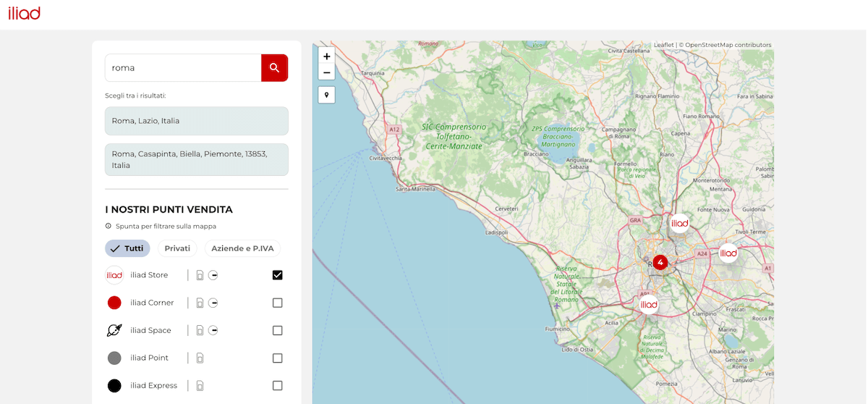Enable the iliad Space checkbox
The height and width of the screenshot is (404, 868).
(x=277, y=330)
